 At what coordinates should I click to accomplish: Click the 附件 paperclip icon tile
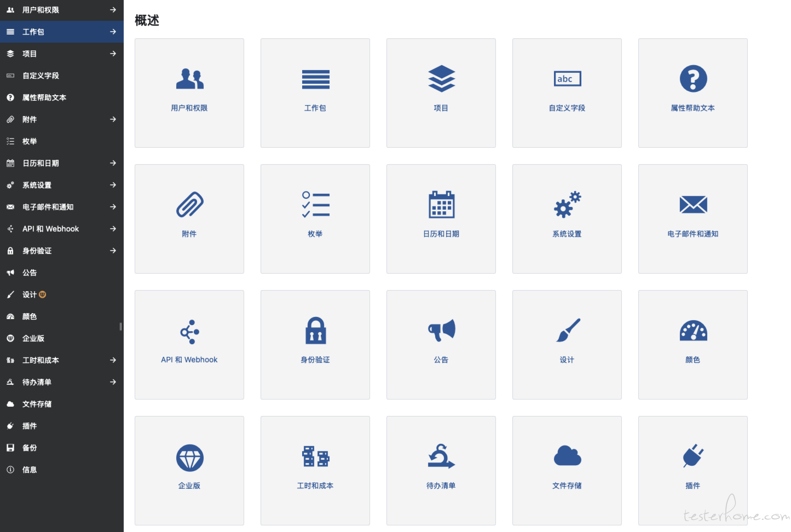coord(189,219)
